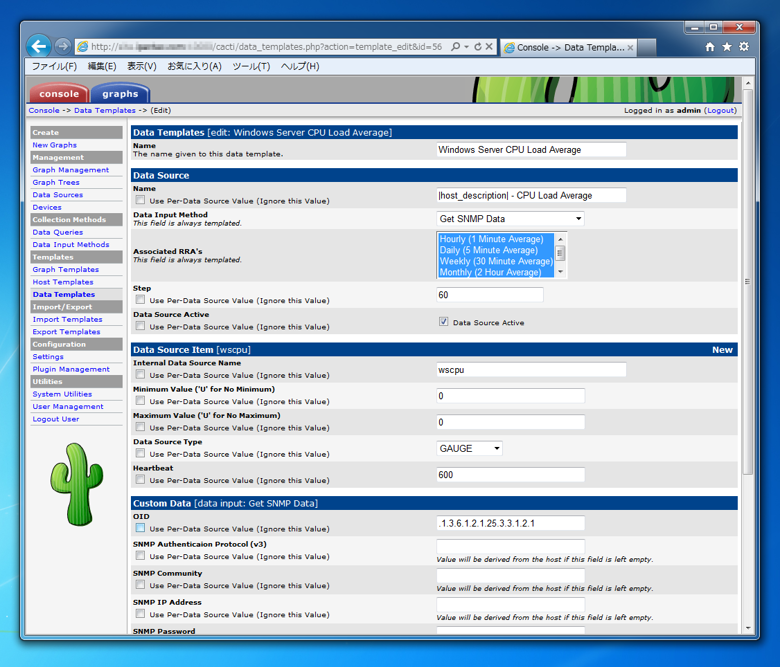Toggle per-data source checkbox under Step

click(x=140, y=299)
